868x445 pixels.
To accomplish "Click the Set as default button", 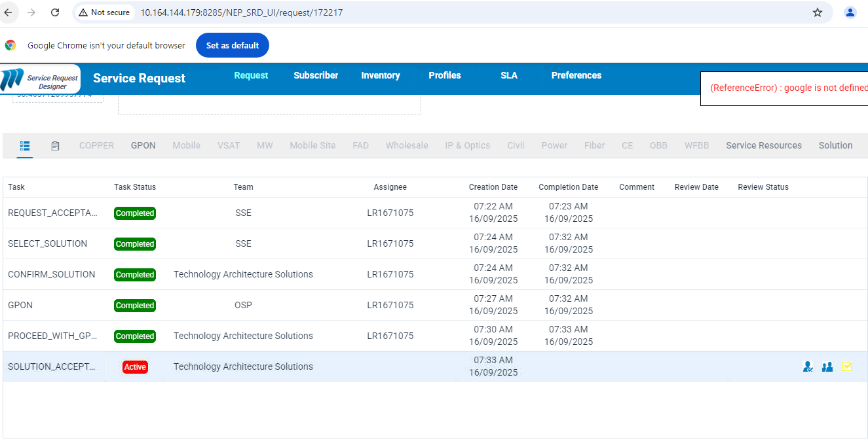I will tap(233, 45).
